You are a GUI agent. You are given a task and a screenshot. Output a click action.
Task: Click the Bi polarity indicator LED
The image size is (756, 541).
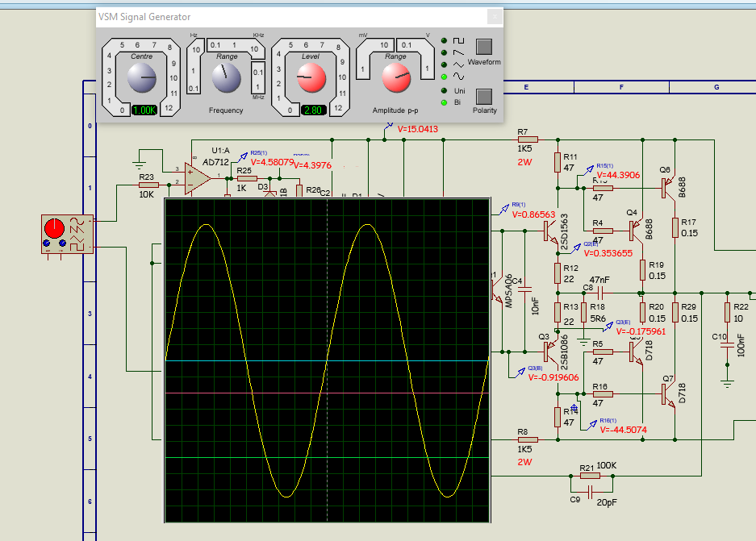[x=444, y=102]
